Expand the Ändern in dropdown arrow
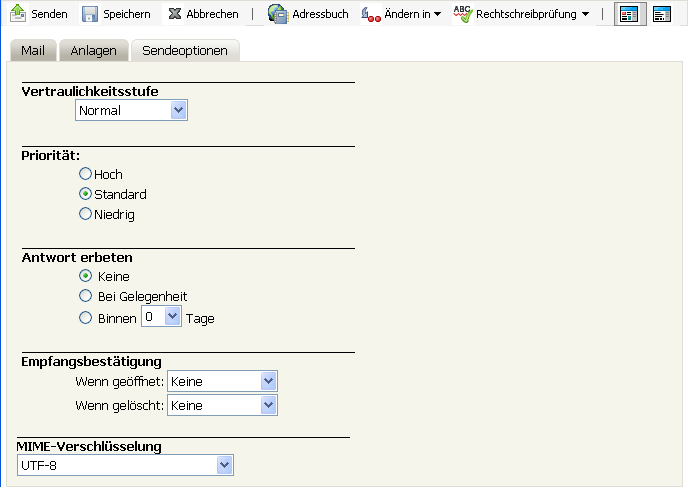The height and width of the screenshot is (487, 688). pyautogui.click(x=437, y=14)
